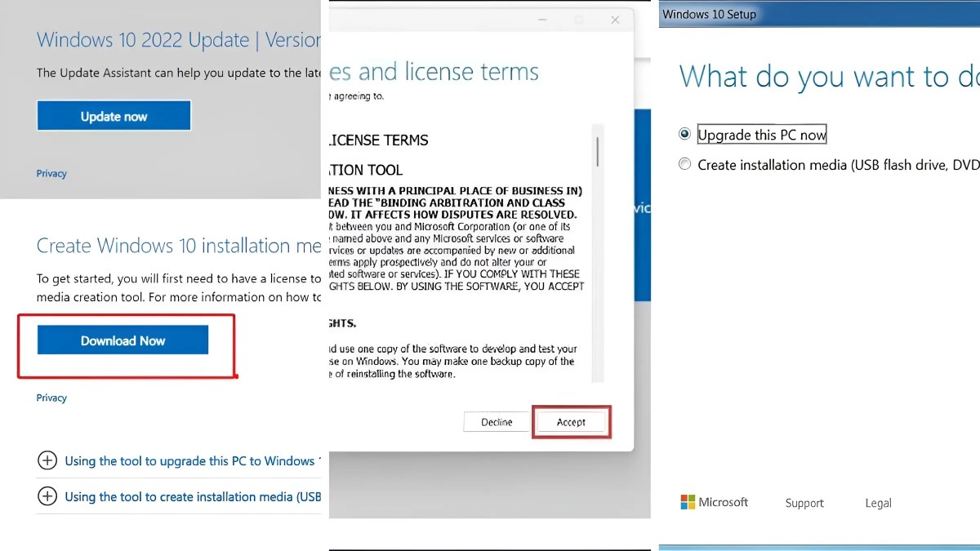Click the 'license terms' dialog heading

tap(434, 72)
